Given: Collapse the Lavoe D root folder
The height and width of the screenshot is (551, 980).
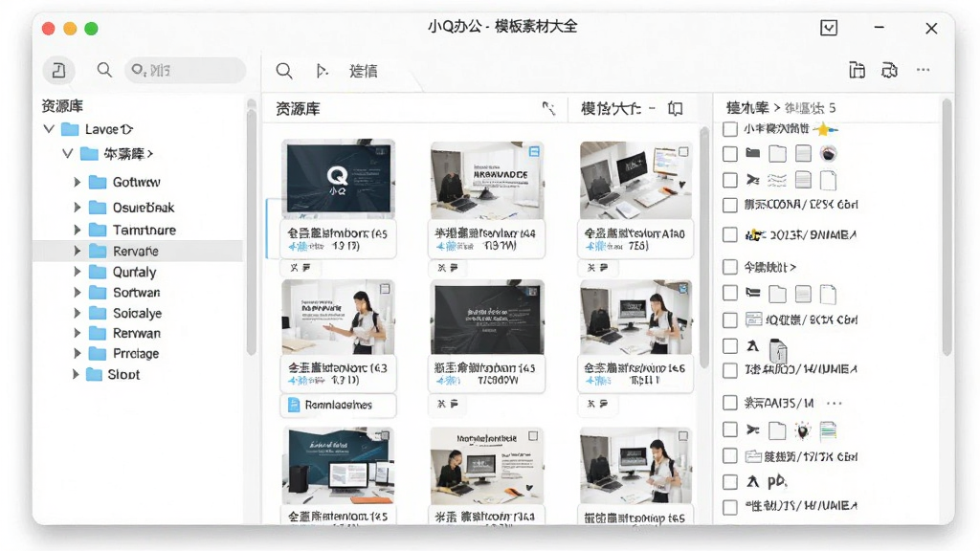Looking at the screenshot, I should 49,129.
